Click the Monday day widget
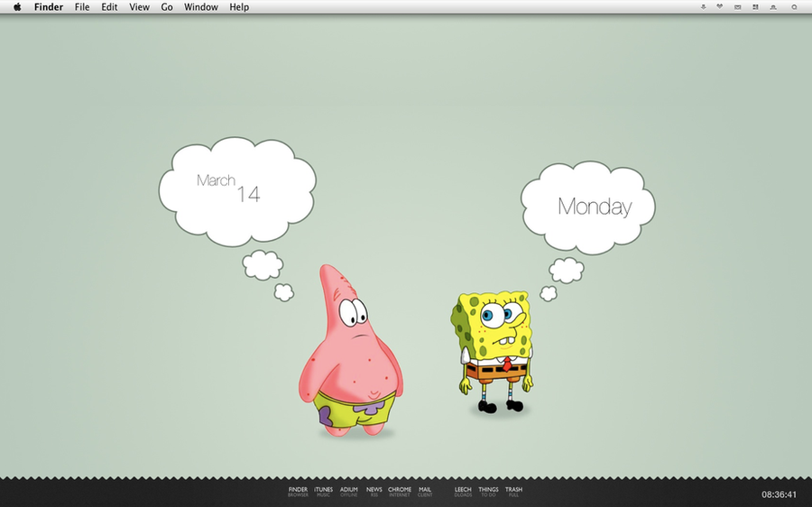Viewport: 812px width, 507px height. tap(595, 207)
